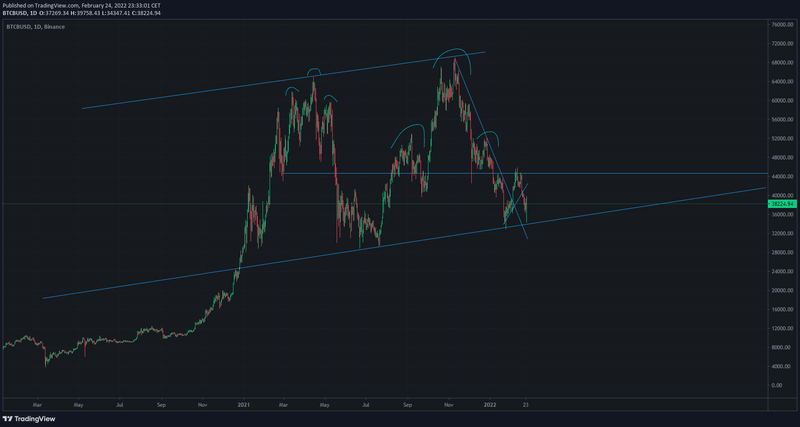Click the 28000.00 price axis label

[781, 253]
